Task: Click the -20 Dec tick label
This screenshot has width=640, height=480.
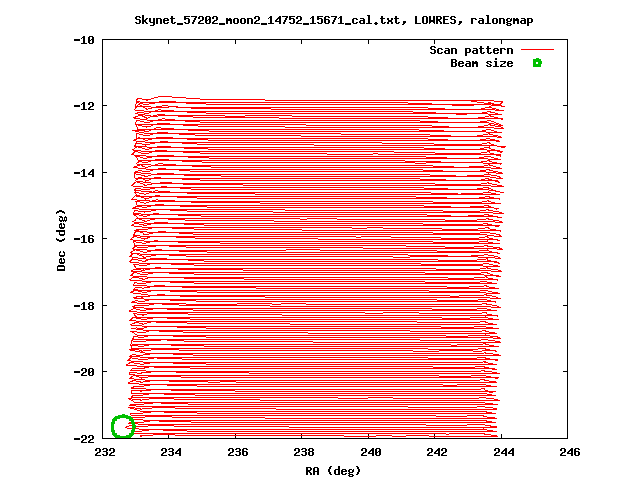Action: pyautogui.click(x=84, y=372)
